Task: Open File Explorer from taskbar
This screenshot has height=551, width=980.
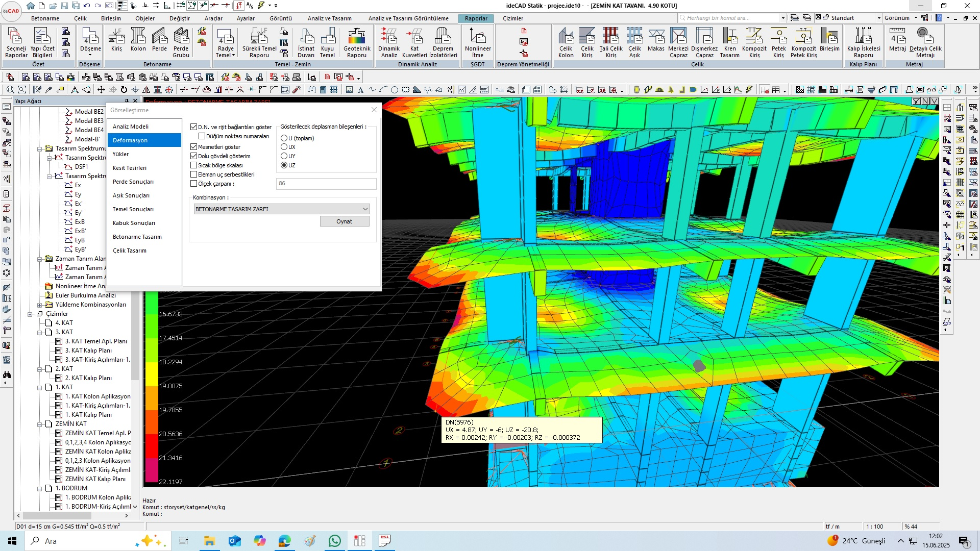Action: point(209,541)
